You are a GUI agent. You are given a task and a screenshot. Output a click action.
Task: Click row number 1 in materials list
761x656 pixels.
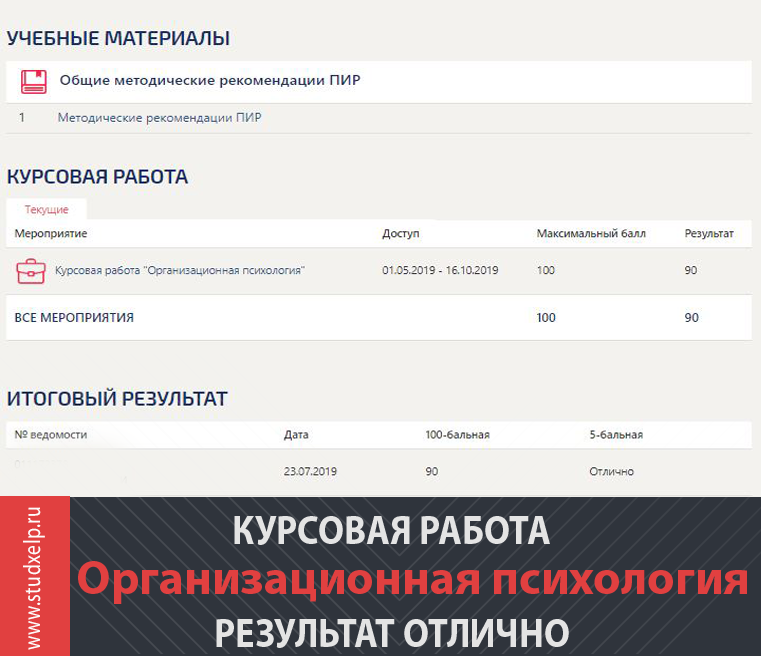(22, 117)
